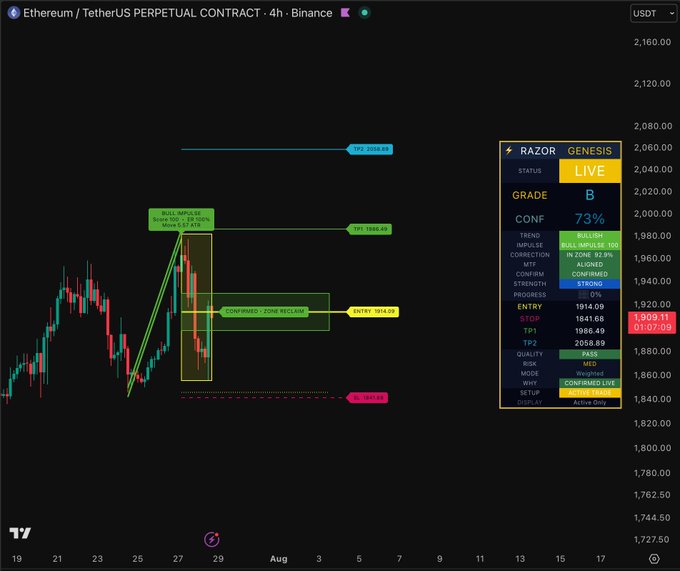This screenshot has width=680, height=571.
Task: Click the MODE Weighted cell
Action: tap(589, 373)
